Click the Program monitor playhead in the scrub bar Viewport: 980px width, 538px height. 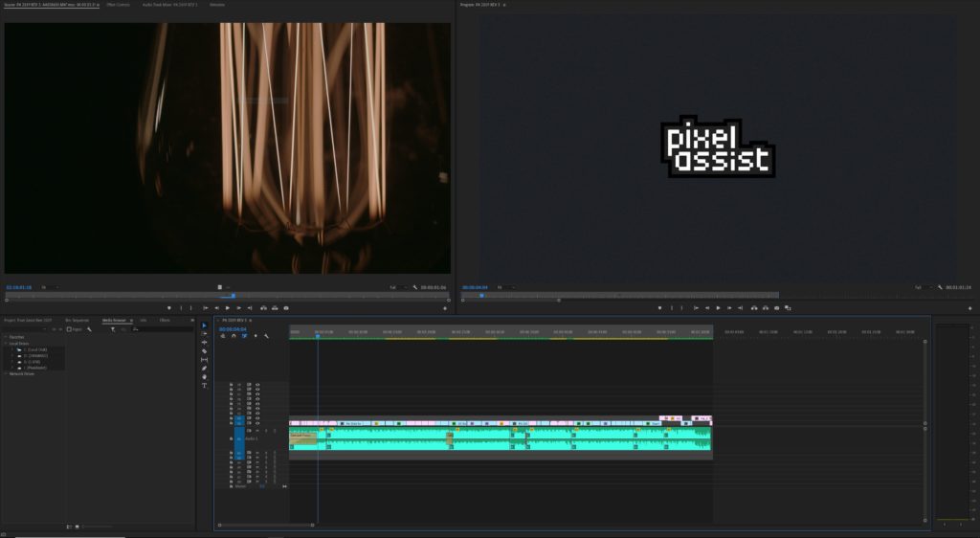[481, 296]
